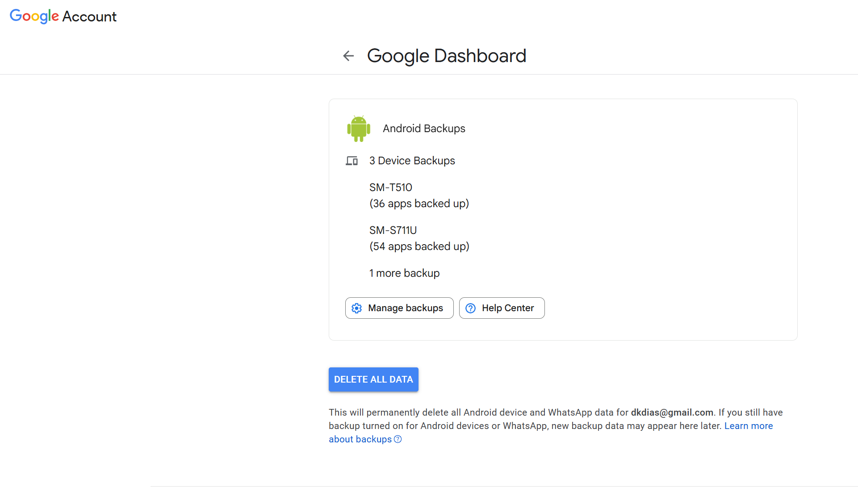Click '3 Device Backups' summary text
The height and width of the screenshot is (504, 858).
point(412,161)
